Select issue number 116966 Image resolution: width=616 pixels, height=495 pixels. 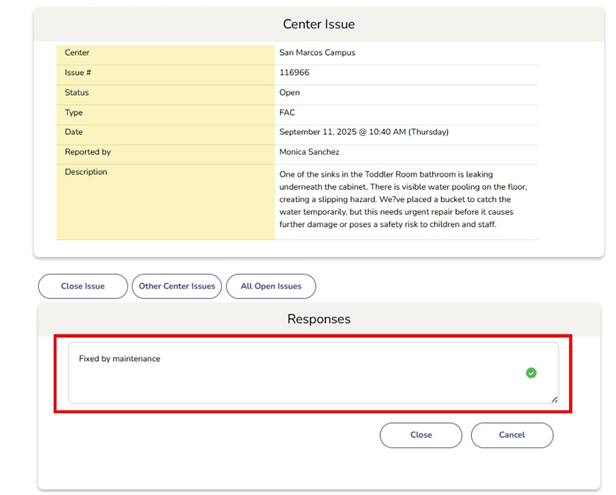[294, 73]
